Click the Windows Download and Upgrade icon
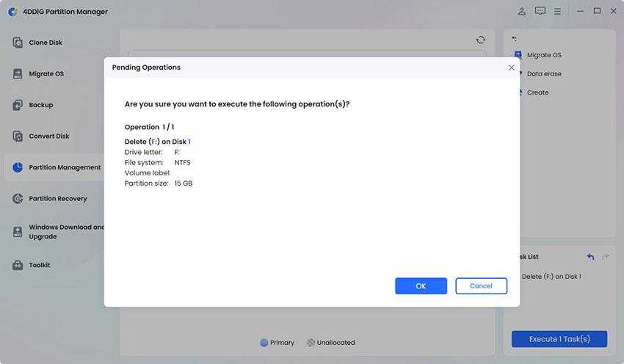 [x=18, y=232]
